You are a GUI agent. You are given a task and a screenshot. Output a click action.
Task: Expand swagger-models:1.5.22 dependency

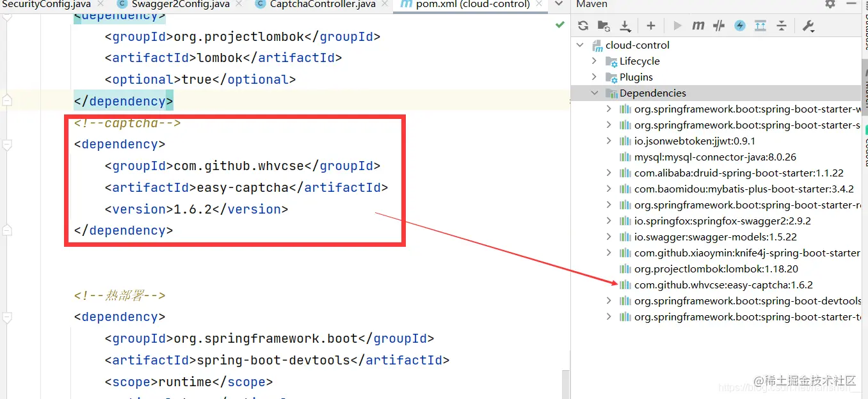(609, 237)
